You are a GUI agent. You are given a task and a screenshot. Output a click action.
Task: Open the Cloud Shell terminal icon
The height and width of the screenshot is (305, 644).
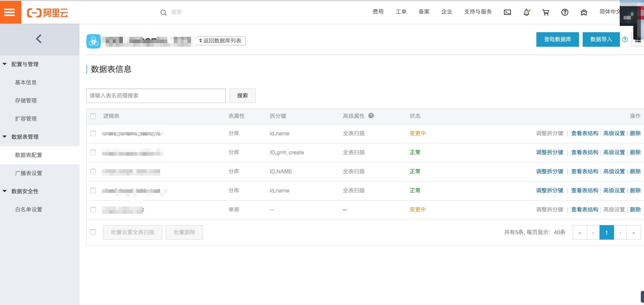pos(507,12)
